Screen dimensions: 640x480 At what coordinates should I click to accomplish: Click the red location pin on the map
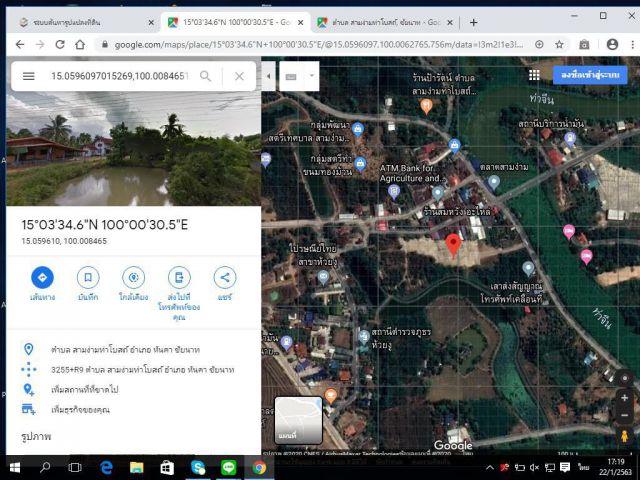(x=453, y=246)
